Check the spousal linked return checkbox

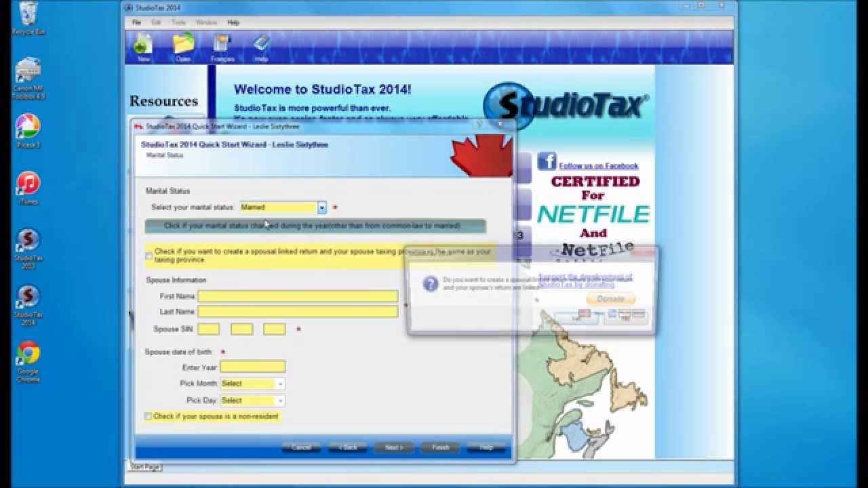pyautogui.click(x=149, y=256)
